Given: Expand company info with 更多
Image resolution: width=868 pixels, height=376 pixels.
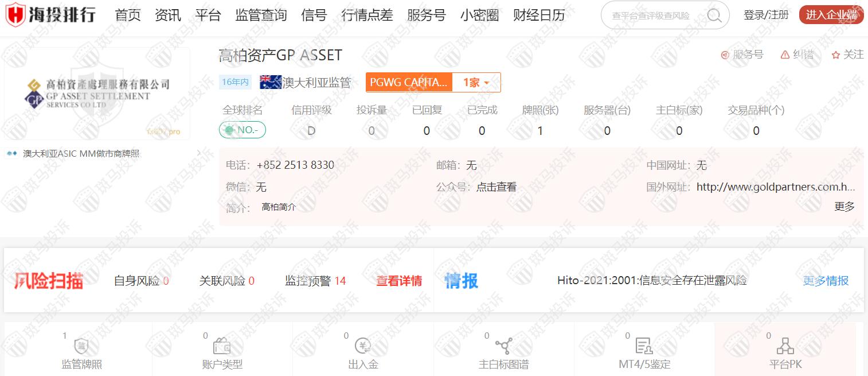Looking at the screenshot, I should click(x=844, y=207).
